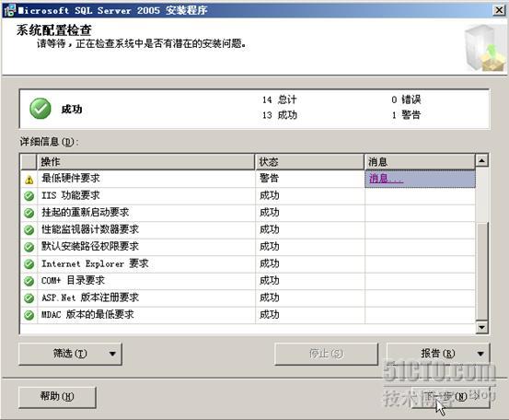The height and width of the screenshot is (420, 509).
Task: Click the green check icon for 性能监视器计数器要求
Action: pyautogui.click(x=29, y=230)
